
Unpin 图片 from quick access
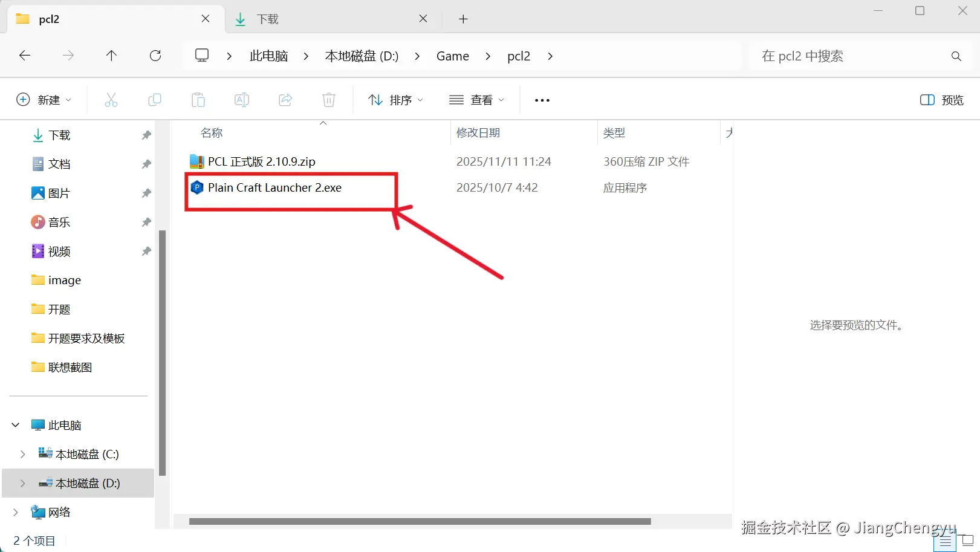pos(146,193)
